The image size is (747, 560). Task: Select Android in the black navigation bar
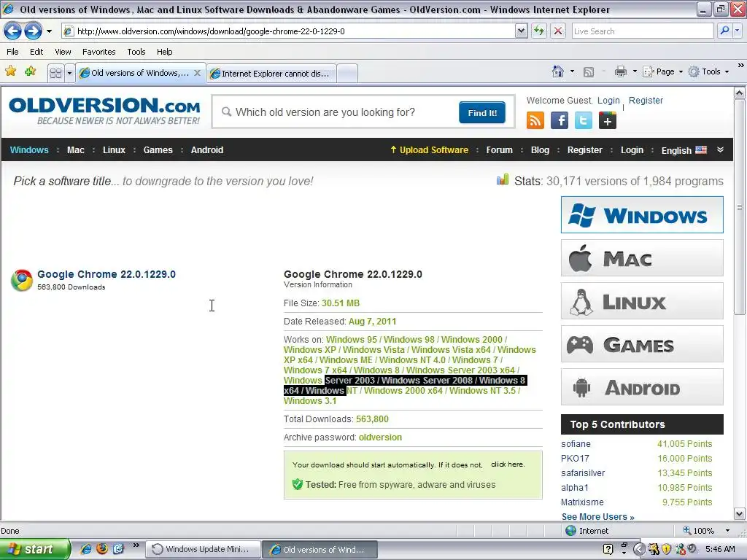coord(206,150)
